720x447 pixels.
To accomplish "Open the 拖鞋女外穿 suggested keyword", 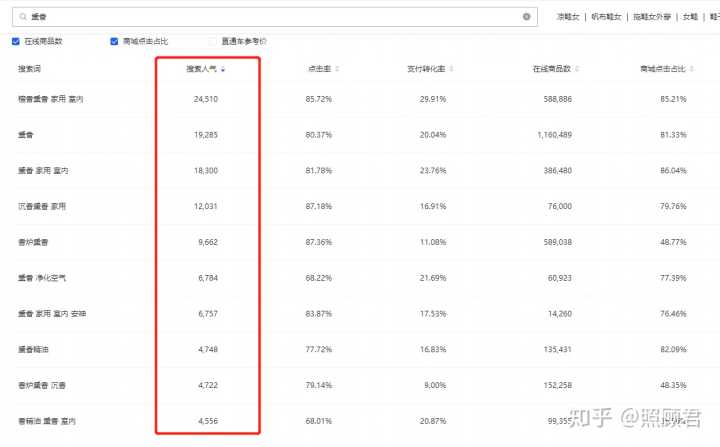I will click(653, 17).
